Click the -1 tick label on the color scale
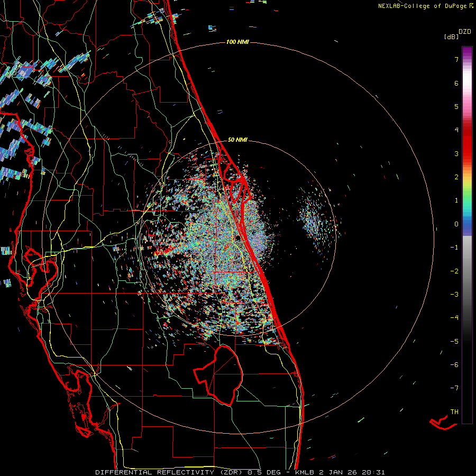Screen dimensions: 476x476 pos(454,248)
